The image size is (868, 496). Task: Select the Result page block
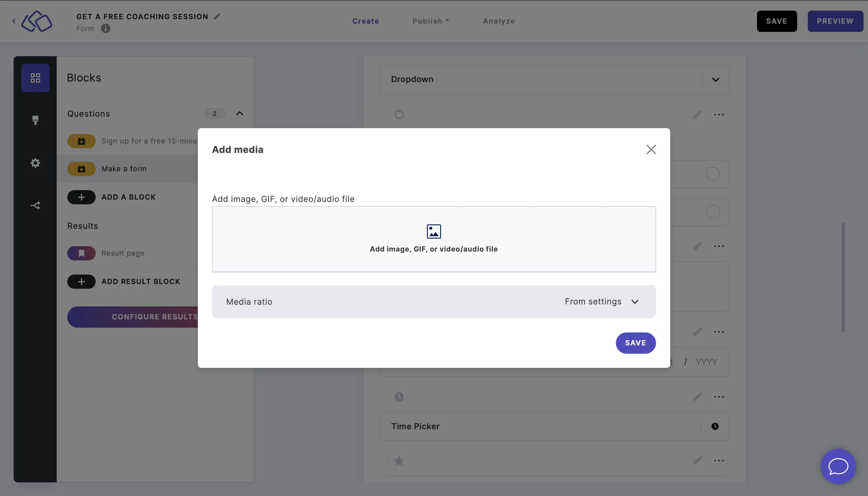pyautogui.click(x=123, y=253)
